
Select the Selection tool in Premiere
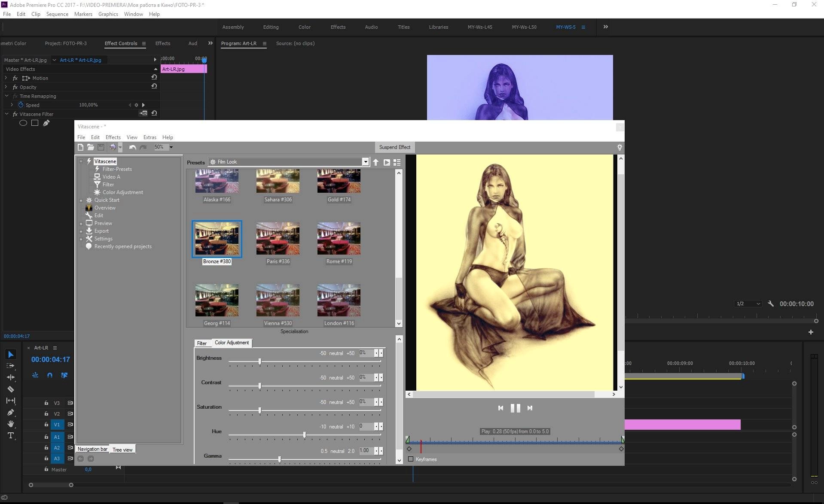11,354
